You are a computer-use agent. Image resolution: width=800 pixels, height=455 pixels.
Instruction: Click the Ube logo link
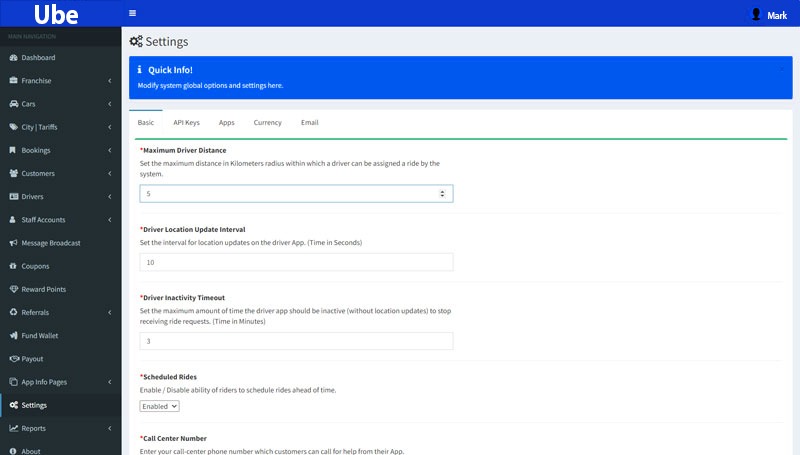[x=55, y=14]
